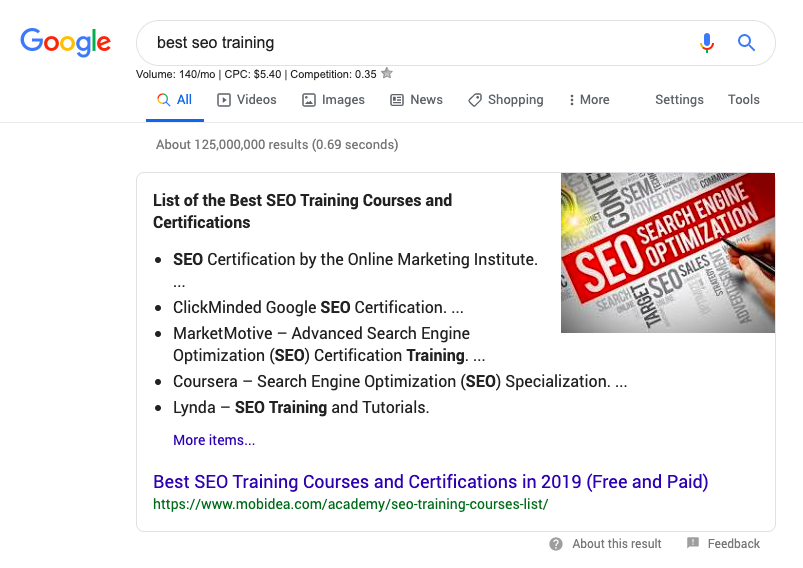803x568 pixels.
Task: Click the SEO Search Engine Optimization image
Action: (x=667, y=253)
